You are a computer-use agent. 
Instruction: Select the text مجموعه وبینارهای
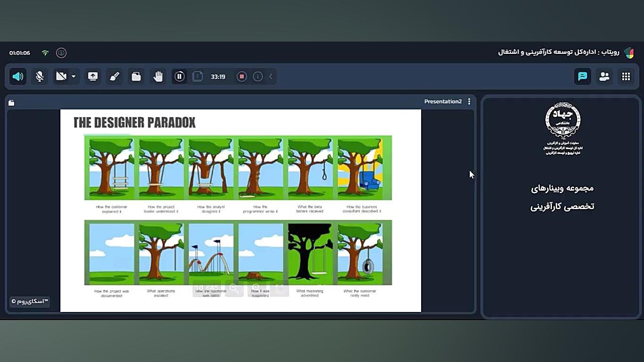562,188
